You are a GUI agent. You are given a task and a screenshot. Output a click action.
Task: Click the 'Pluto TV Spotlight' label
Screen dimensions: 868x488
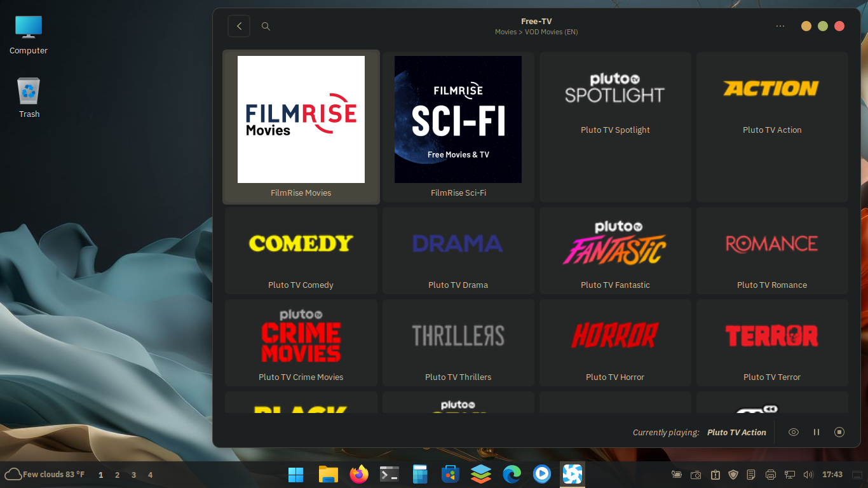[615, 130]
